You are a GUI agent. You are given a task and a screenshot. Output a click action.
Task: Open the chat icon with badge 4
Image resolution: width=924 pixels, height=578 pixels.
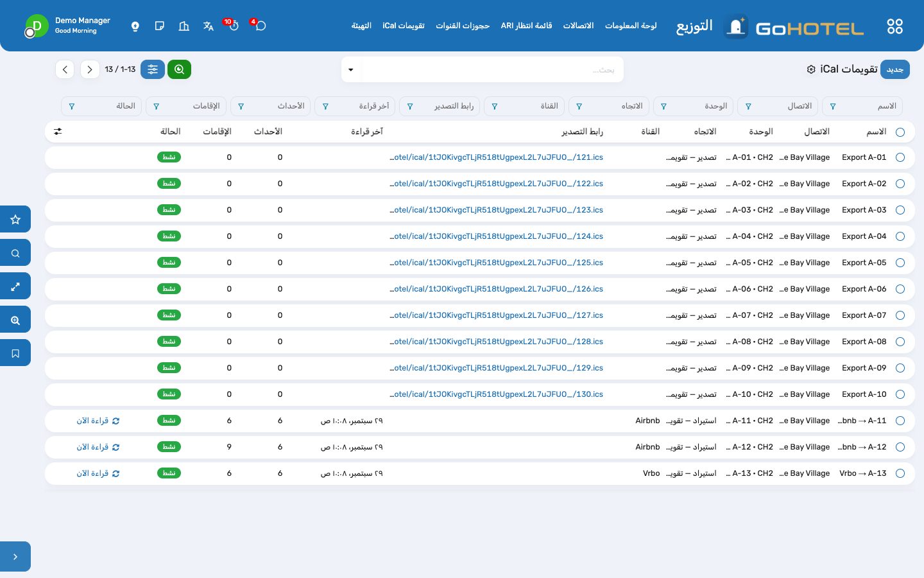coord(260,26)
